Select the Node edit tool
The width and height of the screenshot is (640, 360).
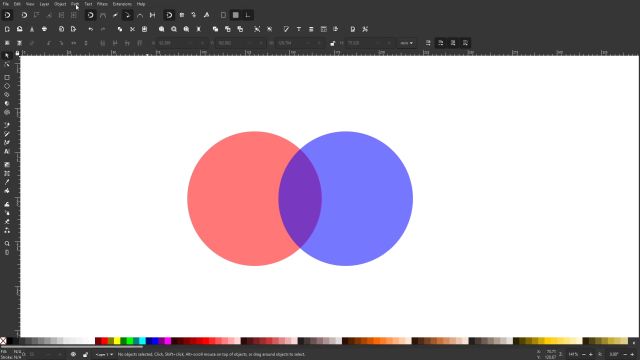tap(7, 64)
